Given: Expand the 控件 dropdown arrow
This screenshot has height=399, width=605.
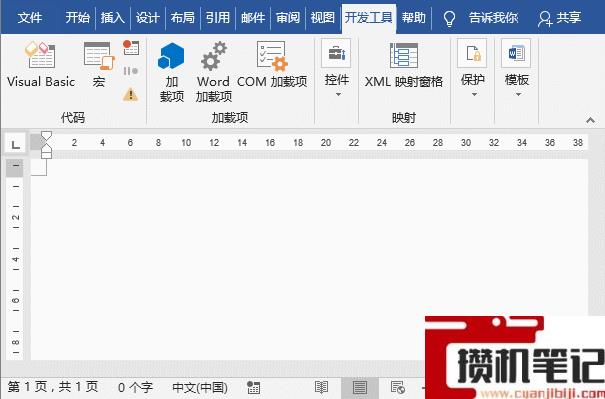Looking at the screenshot, I should (338, 95).
